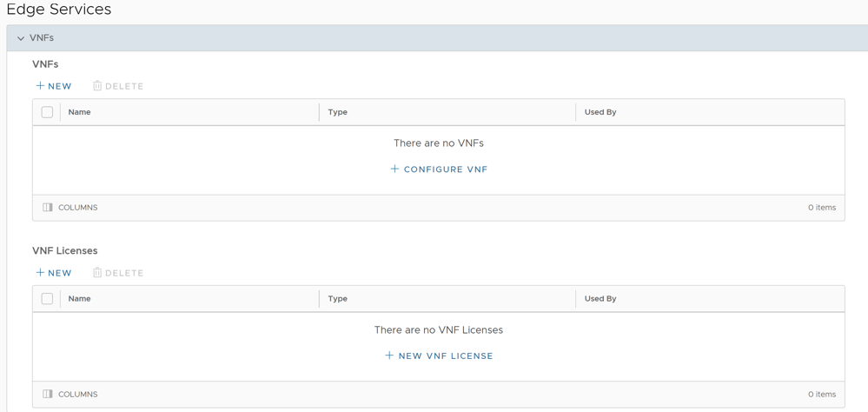Click Type/Used By divider in VNF Licenses table

575,299
